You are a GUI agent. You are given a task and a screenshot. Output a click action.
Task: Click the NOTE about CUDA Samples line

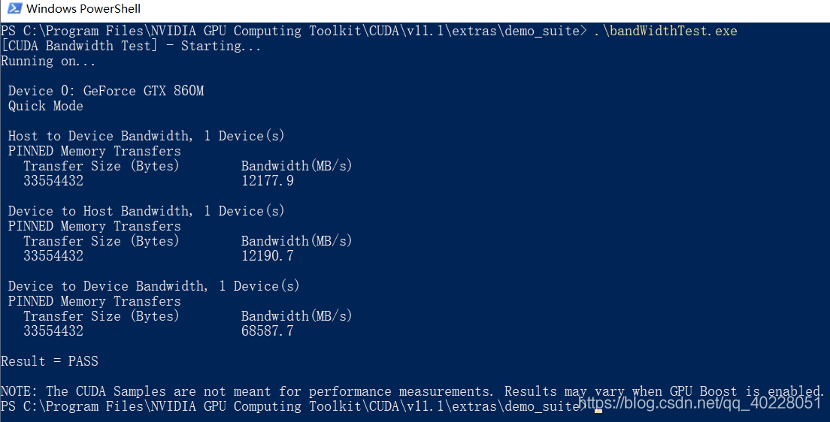[x=412, y=391]
